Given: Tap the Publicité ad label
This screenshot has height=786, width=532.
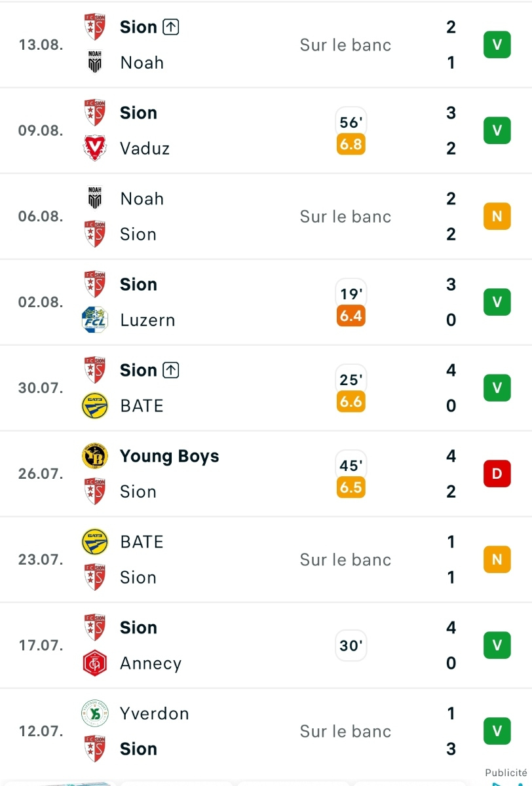Looking at the screenshot, I should 506,773.
